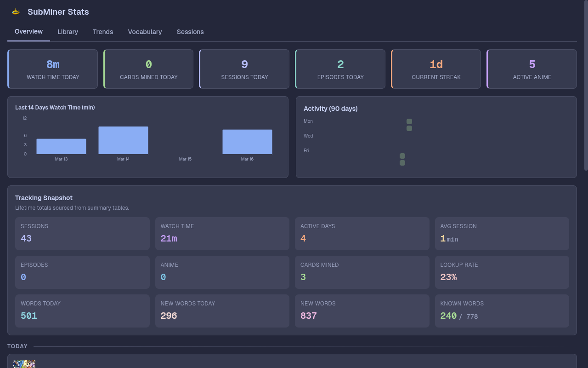
Task: Select the Known Words tile showing 240
Action: pos(502,310)
